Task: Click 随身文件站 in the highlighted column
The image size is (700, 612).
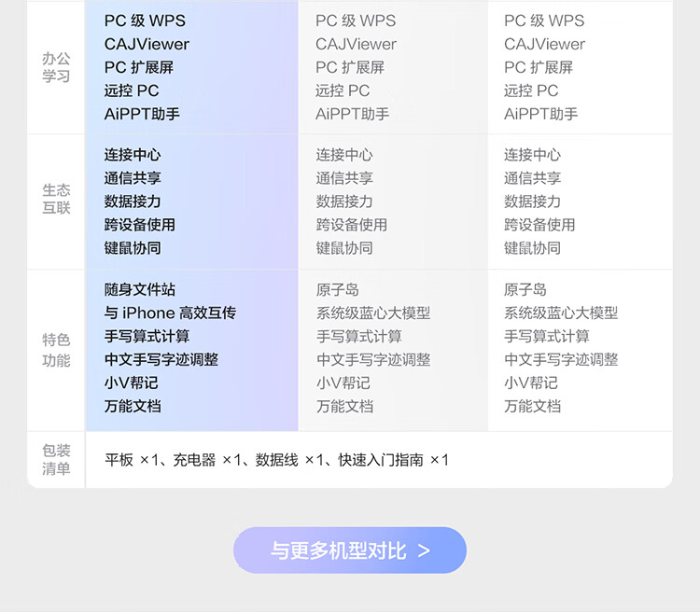Action: pos(140,290)
